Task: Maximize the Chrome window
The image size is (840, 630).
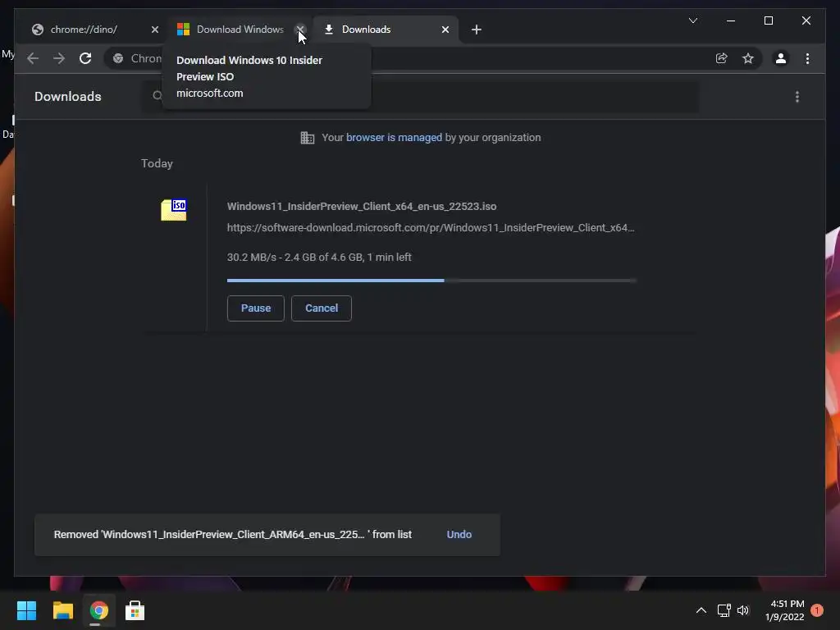Action: click(x=768, y=21)
